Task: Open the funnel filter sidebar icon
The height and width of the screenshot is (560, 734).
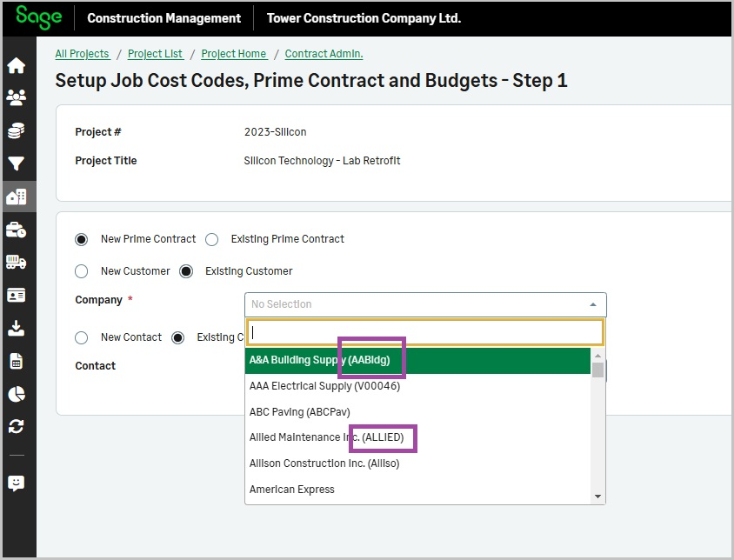Action: 17,163
